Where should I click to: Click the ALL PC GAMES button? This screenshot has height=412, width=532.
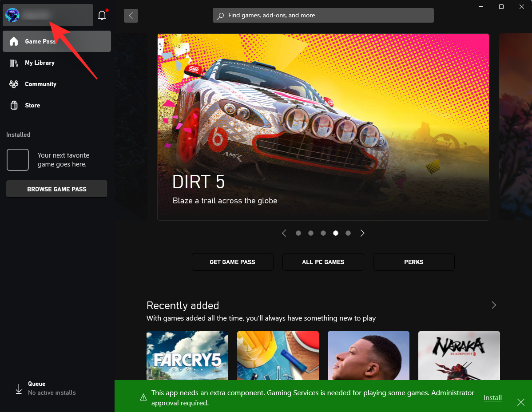coord(323,262)
